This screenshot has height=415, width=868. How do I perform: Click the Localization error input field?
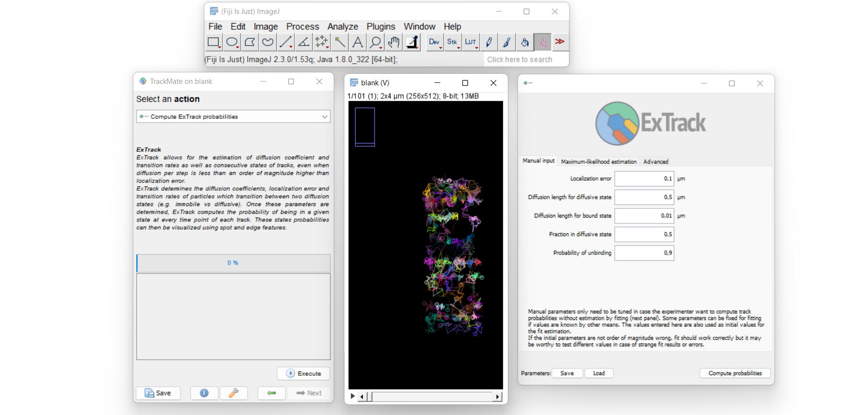tap(644, 179)
